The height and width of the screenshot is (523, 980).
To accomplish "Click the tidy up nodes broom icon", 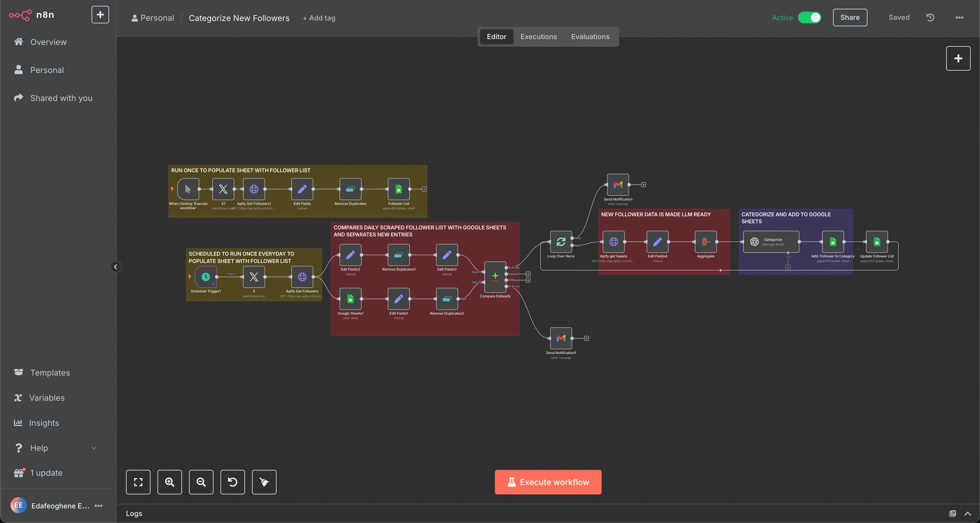I will tap(264, 482).
